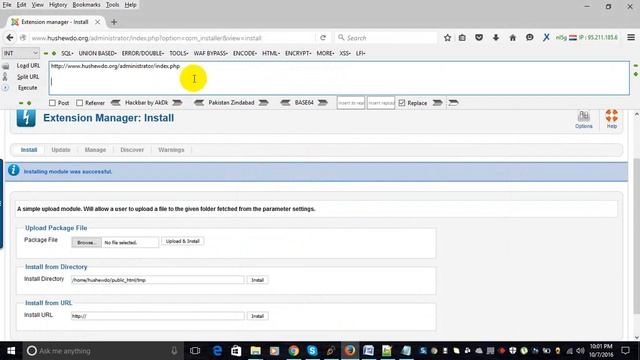
Task: Enable the Referrer checkbox in HackBar
Action: 80,103
